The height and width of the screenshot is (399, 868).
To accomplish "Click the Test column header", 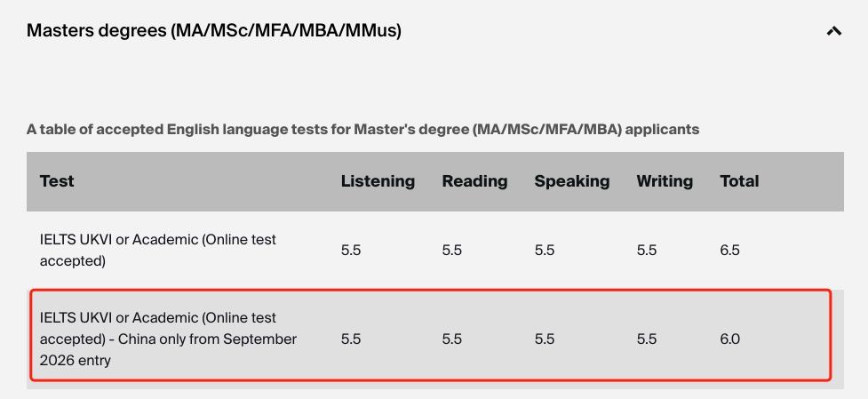I will point(57,181).
